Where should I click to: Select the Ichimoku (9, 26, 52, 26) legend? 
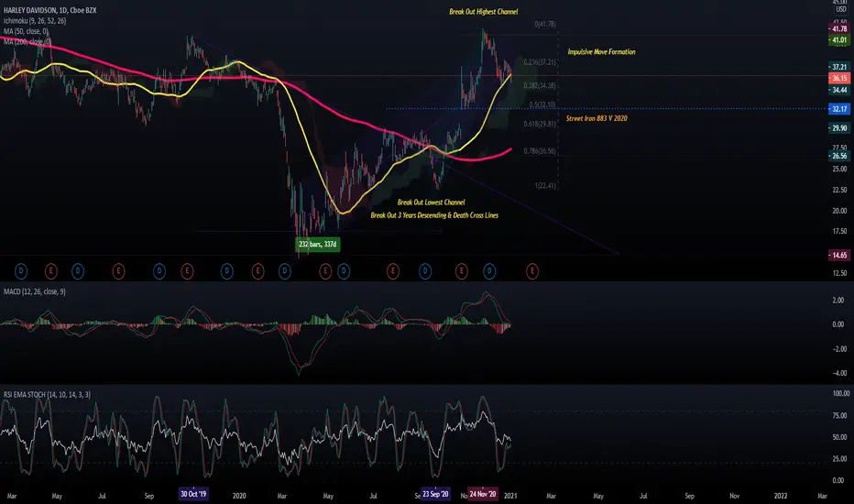(x=35, y=21)
